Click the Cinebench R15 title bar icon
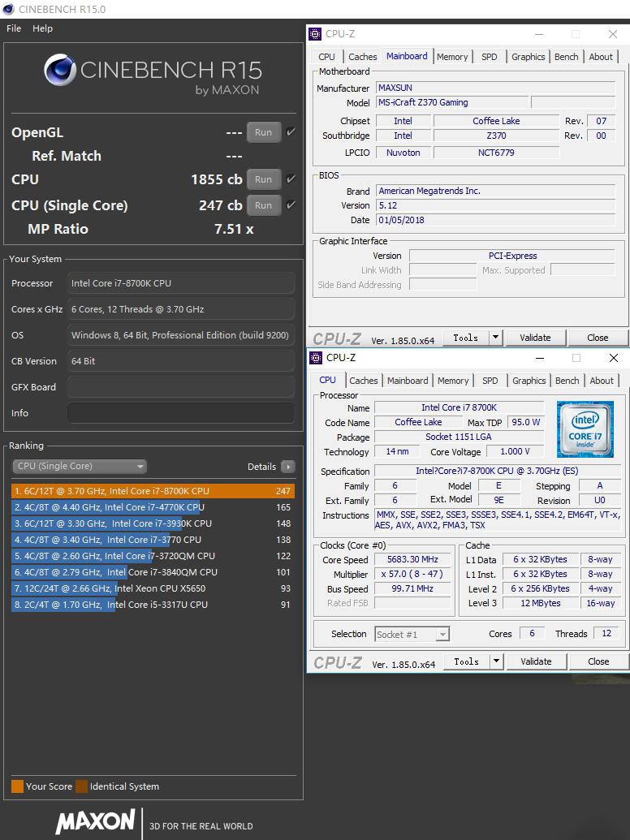This screenshot has height=840, width=630. pos(8,9)
